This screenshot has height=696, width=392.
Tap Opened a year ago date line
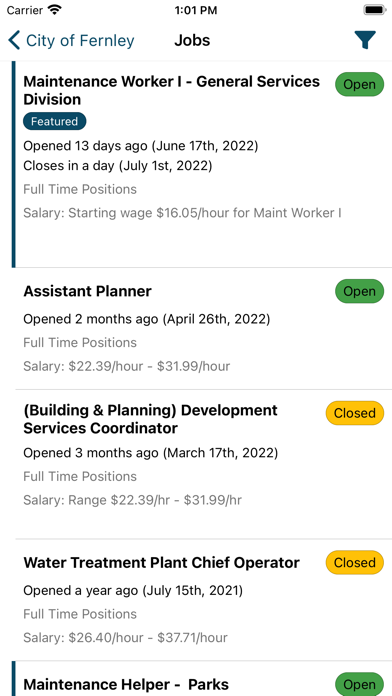(133, 591)
